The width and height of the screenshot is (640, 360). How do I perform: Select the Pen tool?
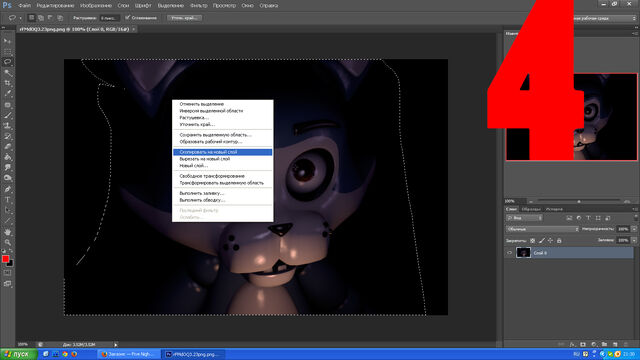point(7,189)
